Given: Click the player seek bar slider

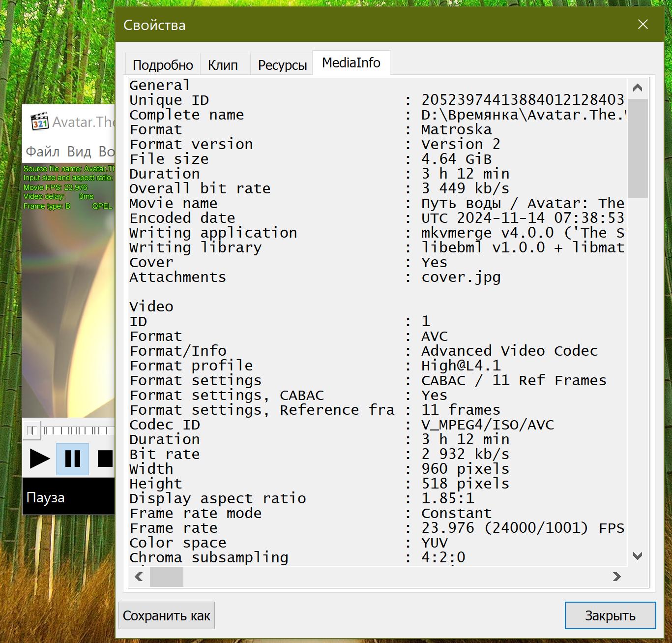Looking at the screenshot, I should click(32, 431).
